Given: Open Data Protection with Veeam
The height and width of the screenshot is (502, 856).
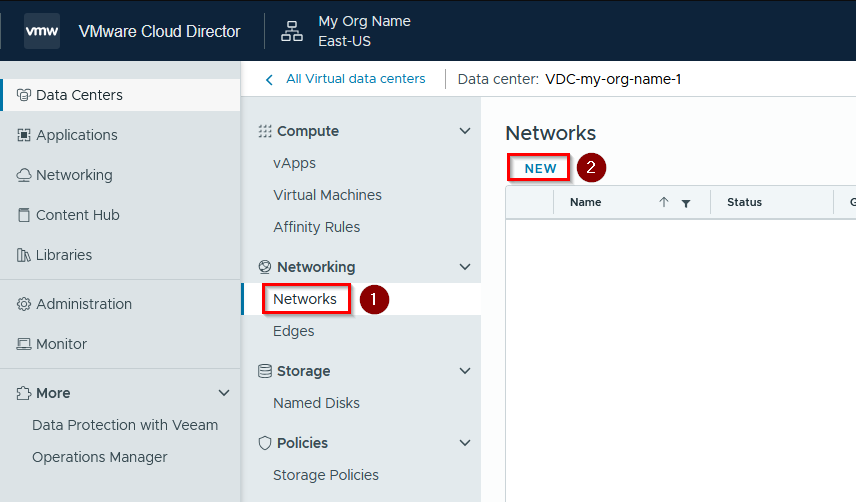Looking at the screenshot, I should tap(125, 425).
